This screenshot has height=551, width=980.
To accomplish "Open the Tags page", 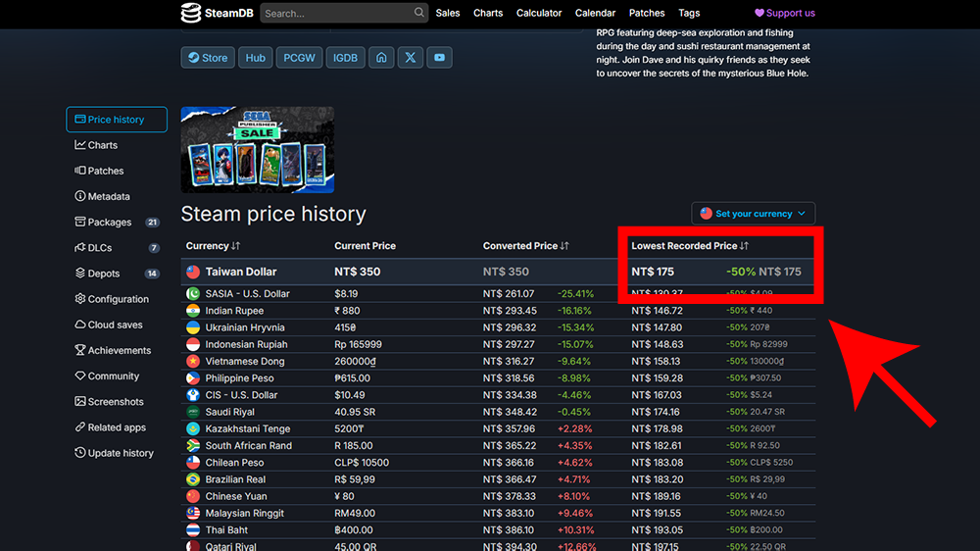I will 689,13.
